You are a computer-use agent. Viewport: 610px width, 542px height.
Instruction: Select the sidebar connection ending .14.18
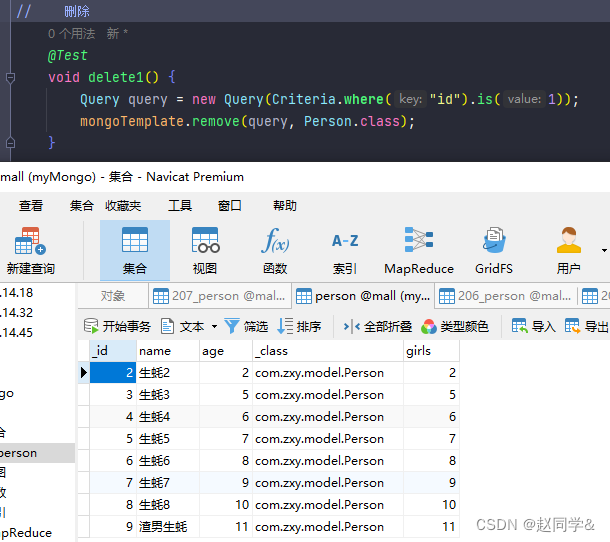pos(17,293)
